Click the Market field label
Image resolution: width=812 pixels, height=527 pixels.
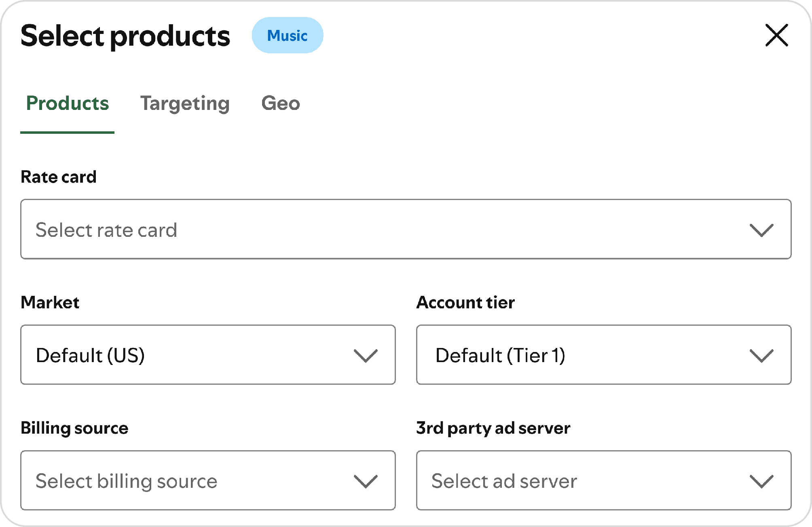click(x=50, y=302)
